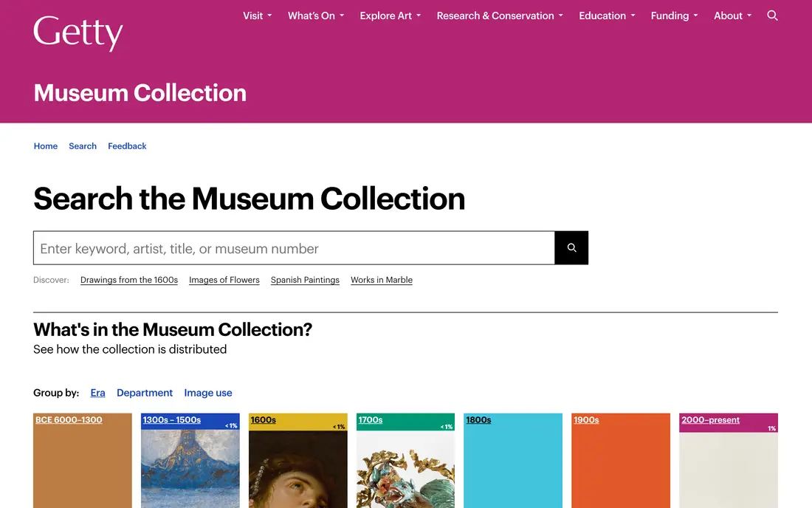Open the About menu

(x=733, y=16)
